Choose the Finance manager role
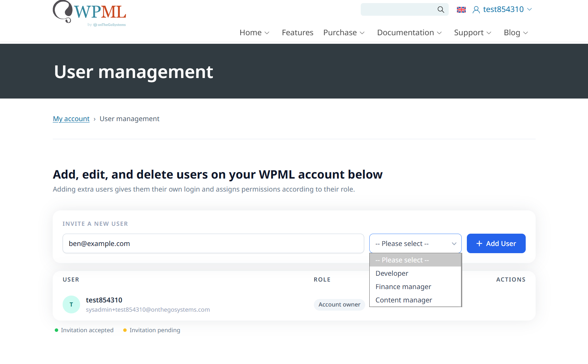This screenshot has height=364, width=588. (x=403, y=287)
